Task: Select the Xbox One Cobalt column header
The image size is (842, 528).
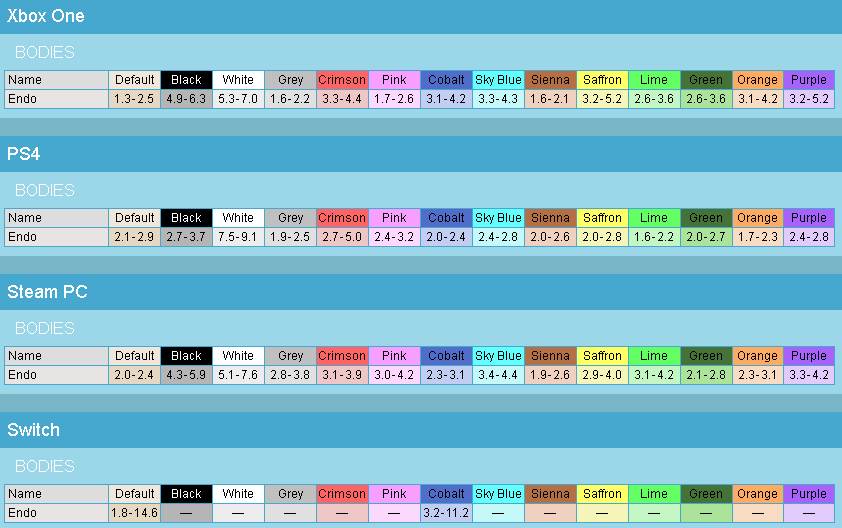Action: (446, 80)
